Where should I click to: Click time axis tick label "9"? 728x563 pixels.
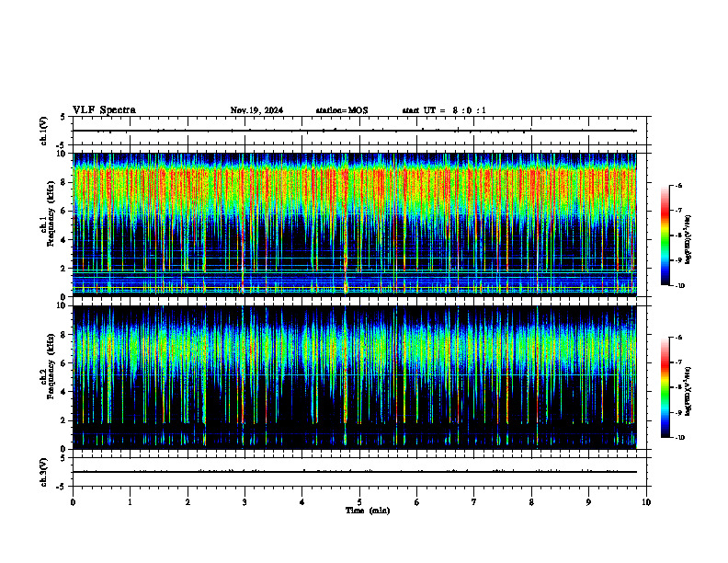point(588,502)
